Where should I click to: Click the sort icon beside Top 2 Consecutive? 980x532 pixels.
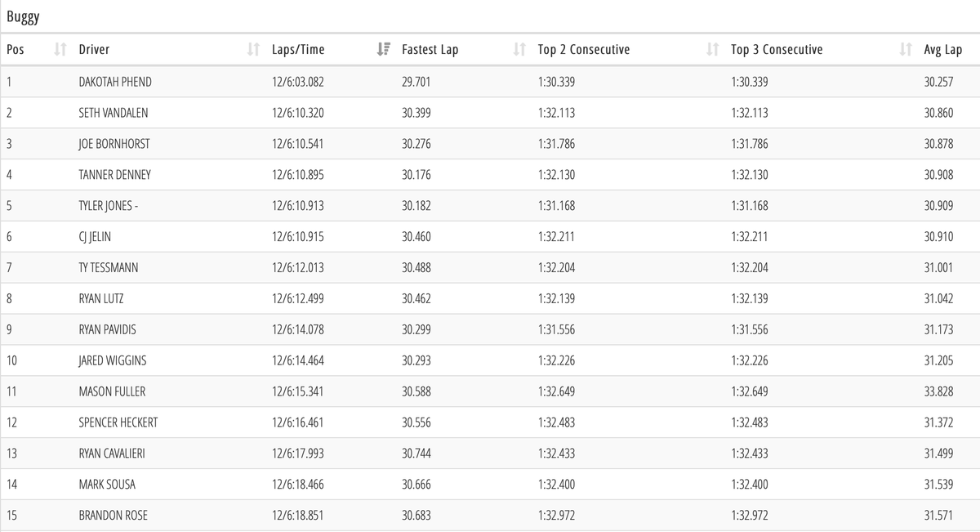point(712,50)
